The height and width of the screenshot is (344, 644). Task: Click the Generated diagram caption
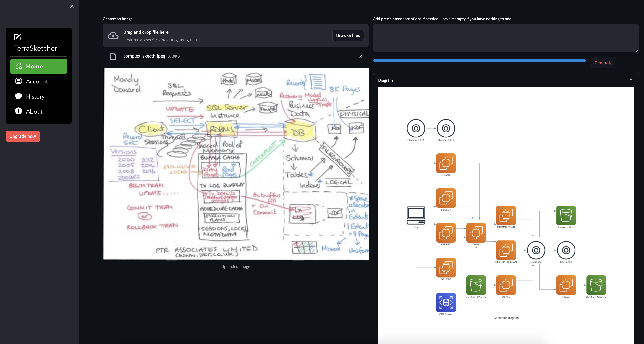[x=506, y=318]
